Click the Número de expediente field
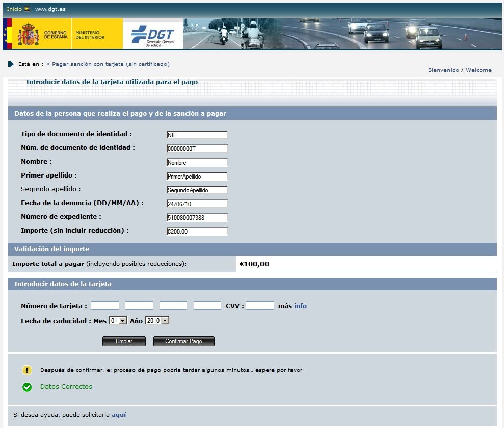Viewport: 504px width, 428px height. point(197,218)
